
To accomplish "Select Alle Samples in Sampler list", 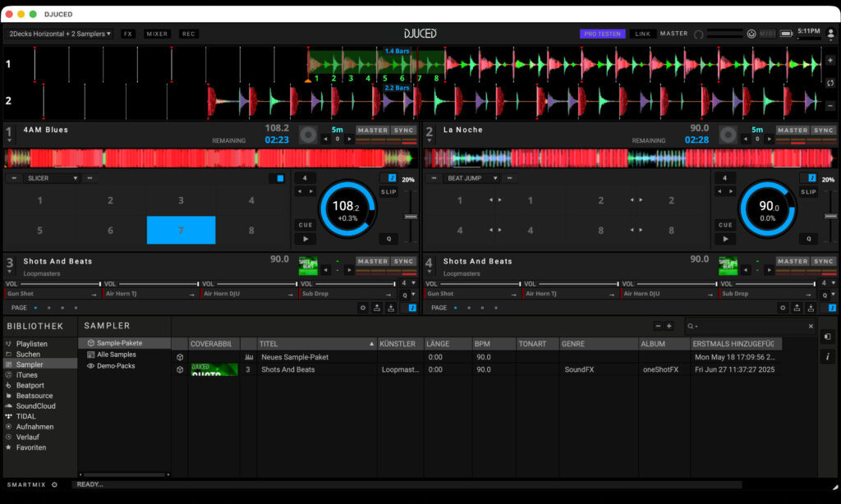I will tap(116, 355).
